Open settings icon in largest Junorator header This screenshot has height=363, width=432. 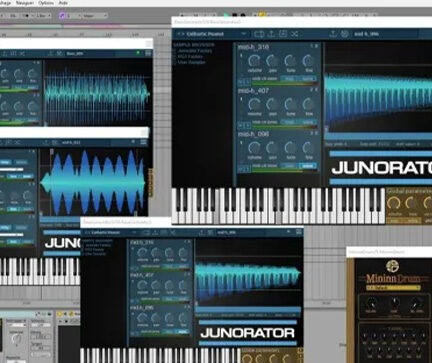(345, 34)
